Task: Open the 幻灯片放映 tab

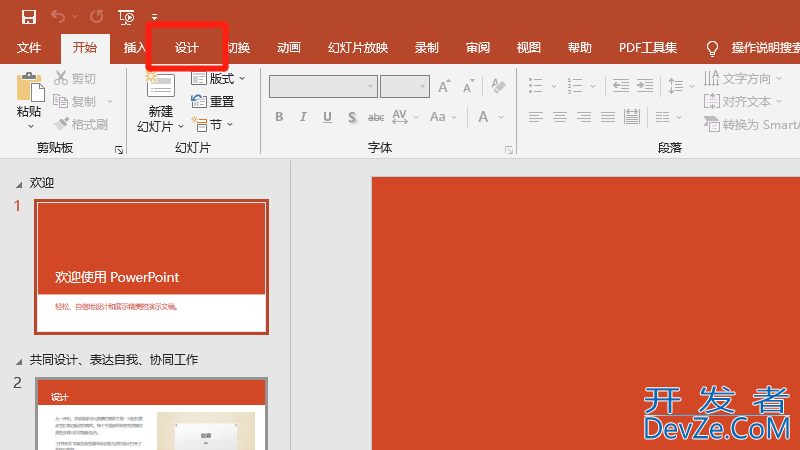Action: (358, 48)
